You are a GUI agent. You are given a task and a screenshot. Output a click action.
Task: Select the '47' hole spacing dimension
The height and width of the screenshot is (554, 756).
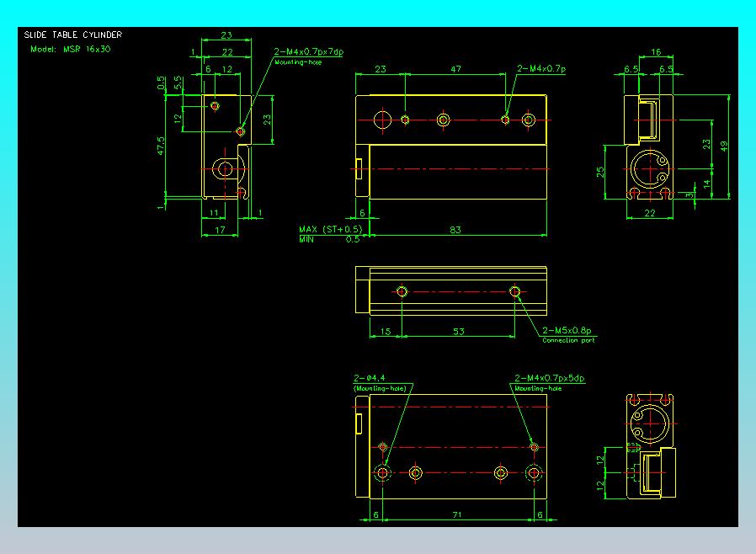pyautogui.click(x=455, y=69)
